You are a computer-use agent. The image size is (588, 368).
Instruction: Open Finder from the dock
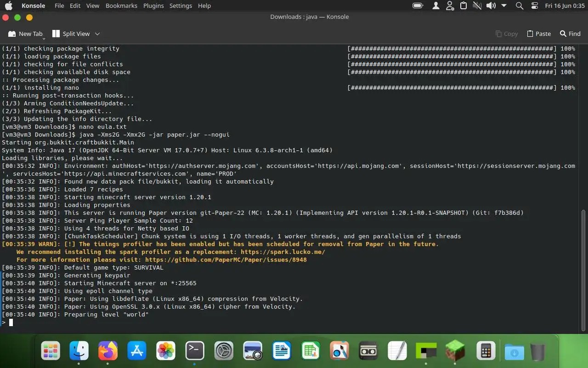[x=79, y=351]
